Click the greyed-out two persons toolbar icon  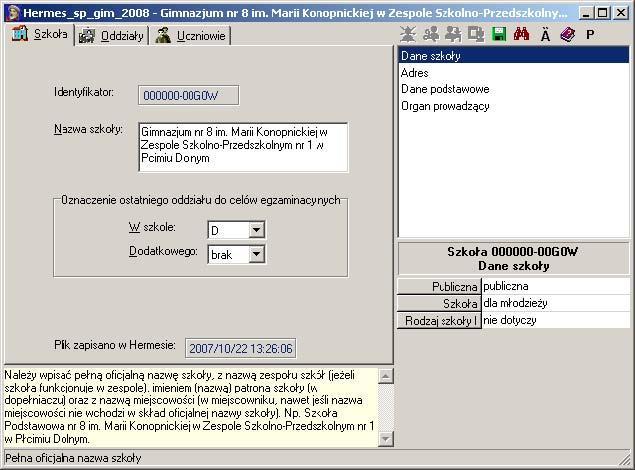pos(431,34)
